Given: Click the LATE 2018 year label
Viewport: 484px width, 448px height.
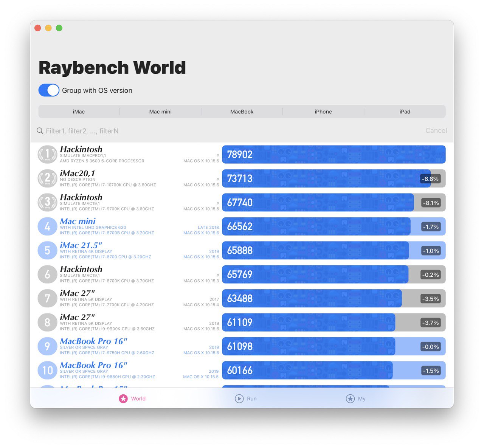Looking at the screenshot, I should 208,228.
